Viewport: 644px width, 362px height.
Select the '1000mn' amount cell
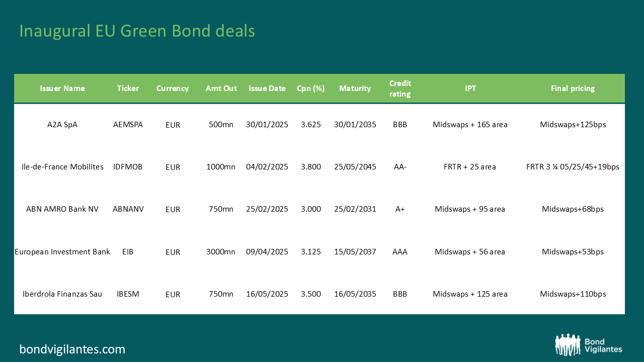click(x=221, y=167)
